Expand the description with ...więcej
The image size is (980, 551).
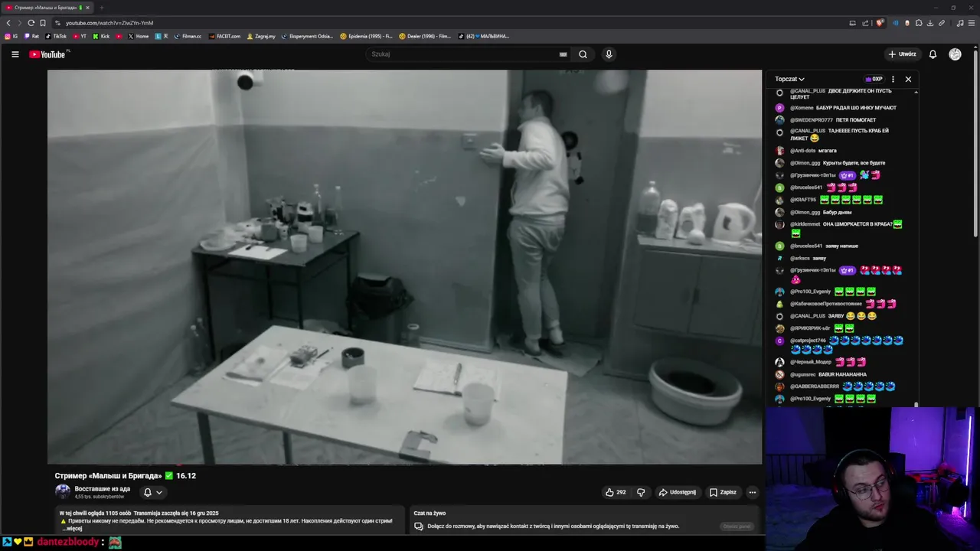[x=73, y=529]
